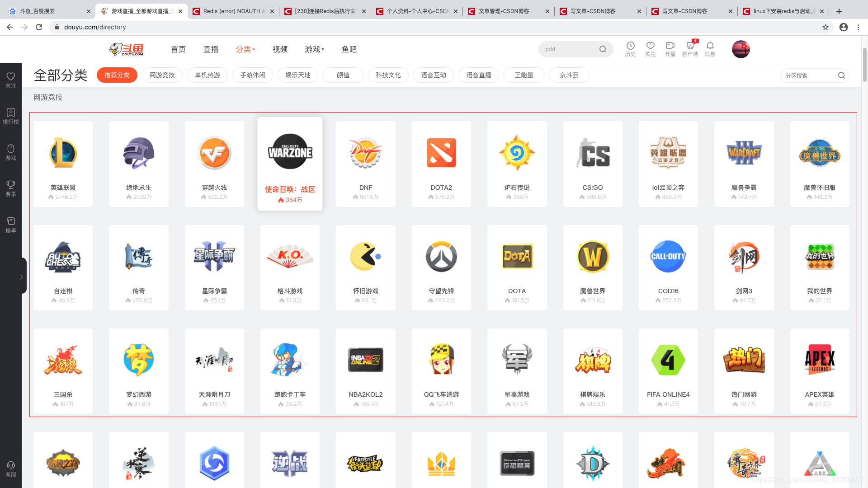Open 使命召唤：战区 Warzone category

pyautogui.click(x=290, y=164)
